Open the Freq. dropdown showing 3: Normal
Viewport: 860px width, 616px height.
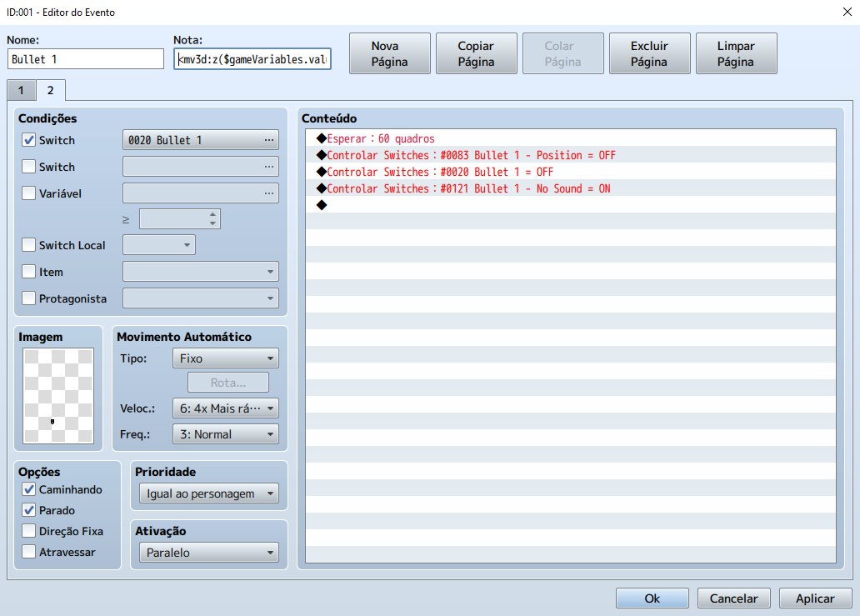point(226,434)
